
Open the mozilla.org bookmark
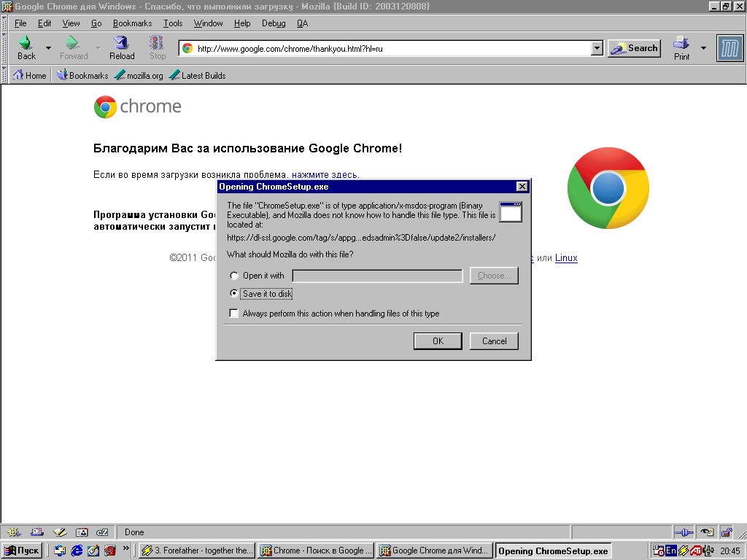139,75
